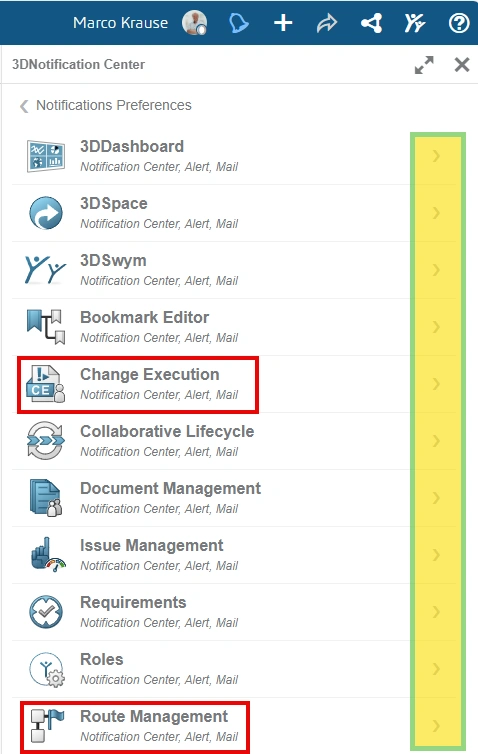478x754 pixels.
Task: Expand Requirements chevron arrow
Action: click(x=436, y=612)
